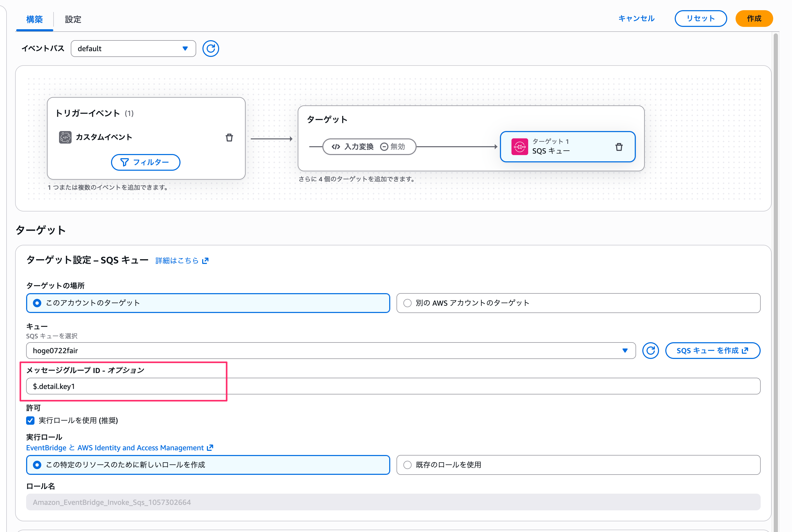This screenshot has height=532, width=792.
Task: Select このアカウントのターゲット radio option
Action: pos(37,303)
